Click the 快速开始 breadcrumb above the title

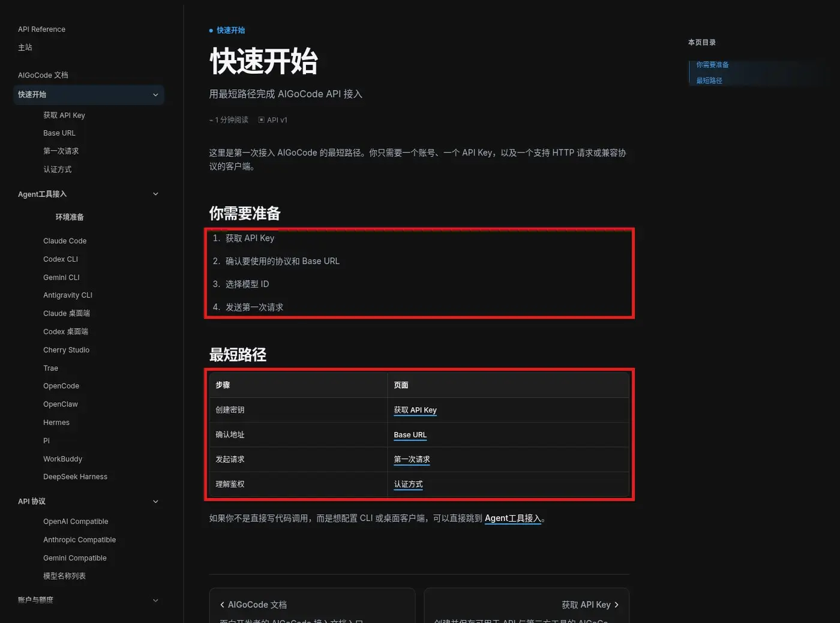coord(231,30)
